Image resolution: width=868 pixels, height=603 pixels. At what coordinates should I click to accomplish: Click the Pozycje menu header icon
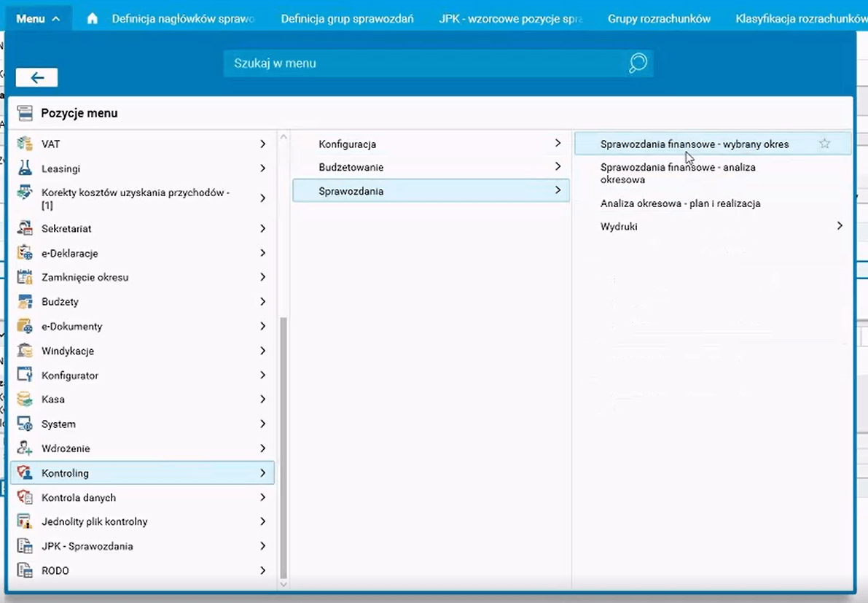[24, 113]
